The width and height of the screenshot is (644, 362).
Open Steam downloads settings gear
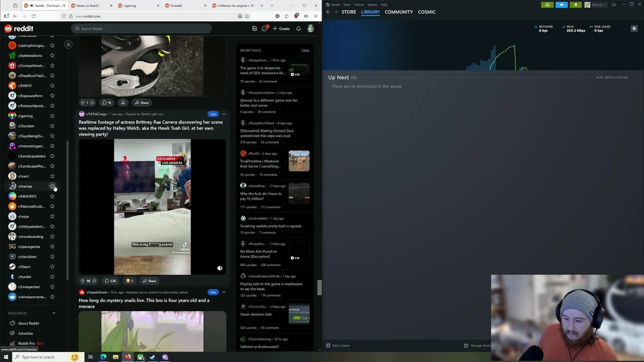(x=634, y=29)
